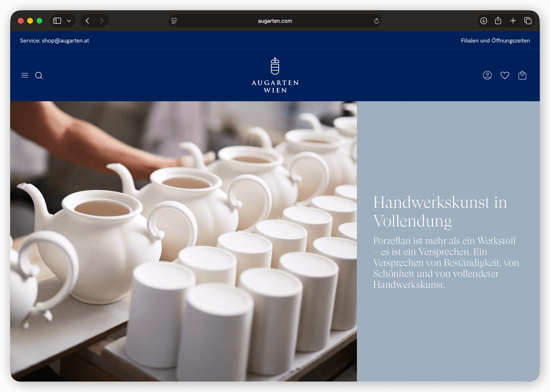Expand the sidebar tab group dropdown arrow
Image resolution: width=550 pixels, height=392 pixels.
[69, 21]
